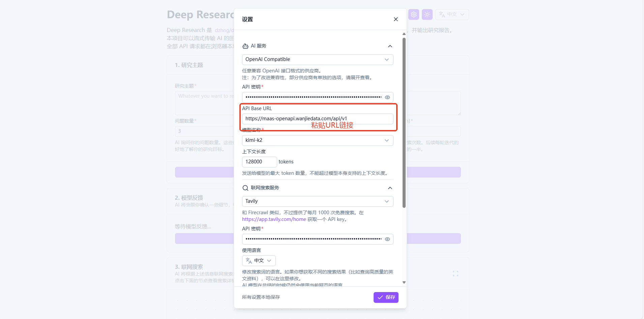Reveal the Tavily API key
644x319 pixels.
(x=387, y=239)
